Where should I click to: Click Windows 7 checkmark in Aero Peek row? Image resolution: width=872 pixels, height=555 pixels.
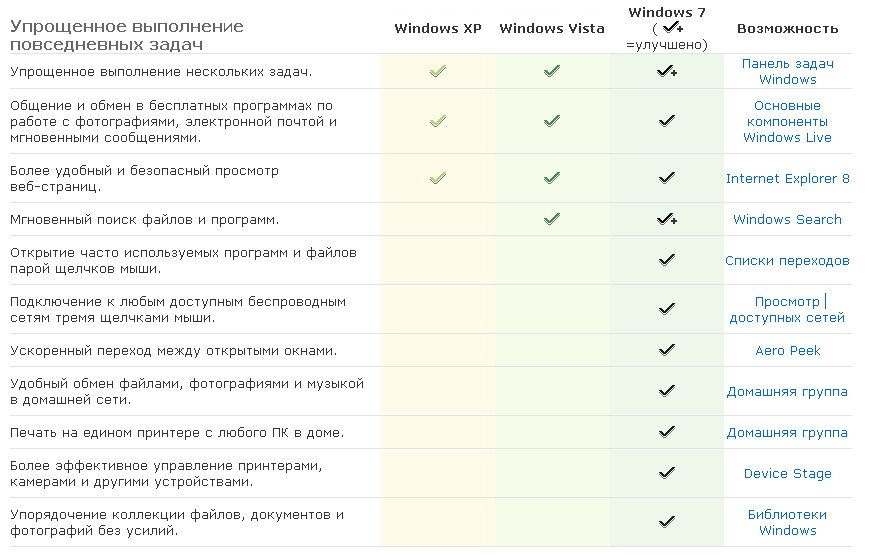[666, 350]
